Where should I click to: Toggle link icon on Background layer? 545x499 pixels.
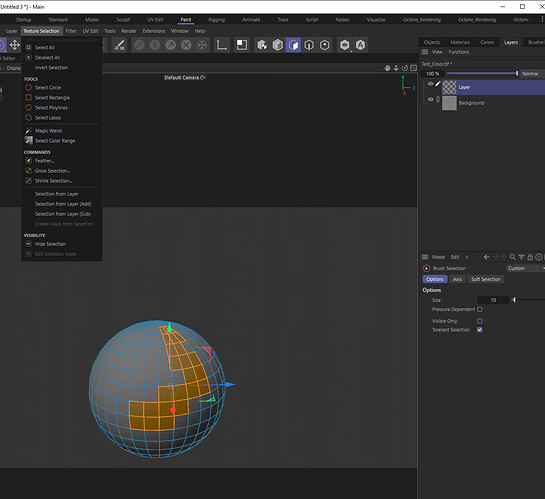point(438,99)
